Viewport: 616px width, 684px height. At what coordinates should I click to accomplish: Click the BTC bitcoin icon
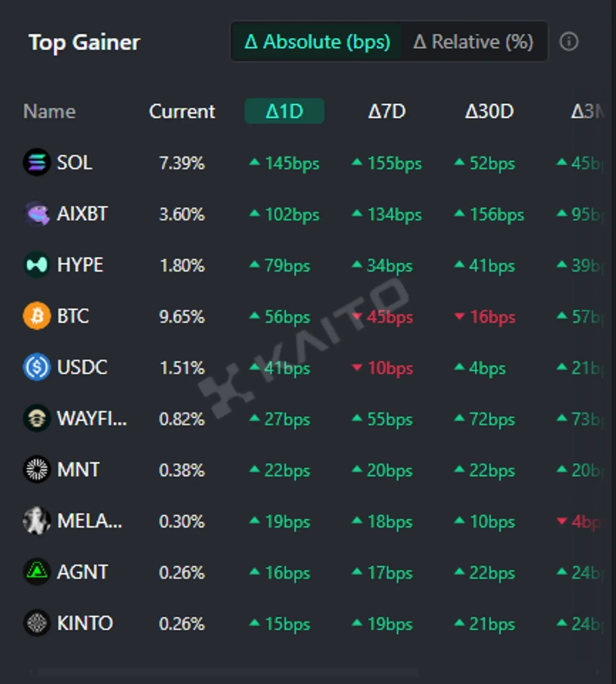[x=36, y=317]
